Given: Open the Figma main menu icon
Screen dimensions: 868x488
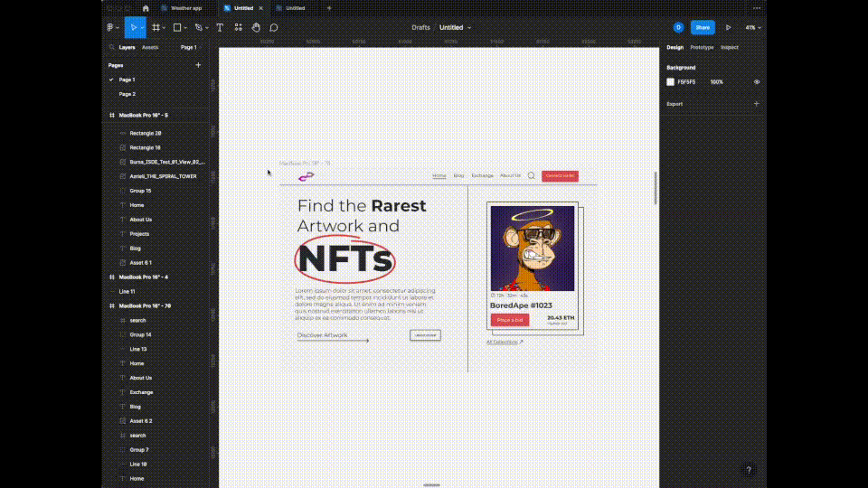Looking at the screenshot, I should click(110, 27).
